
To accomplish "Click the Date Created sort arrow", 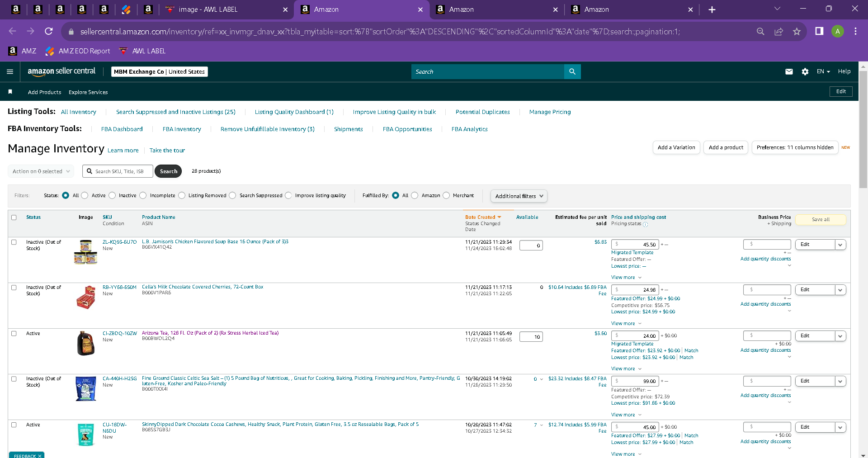I will pyautogui.click(x=500, y=217).
